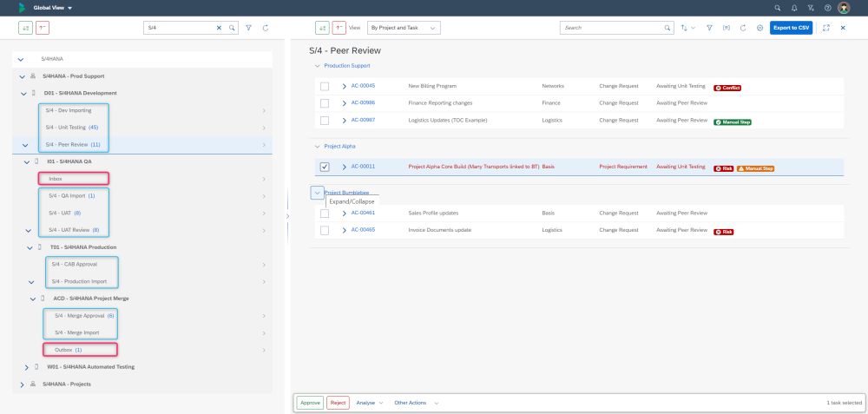
Task: Click the notifications bell icon
Action: coord(794,8)
